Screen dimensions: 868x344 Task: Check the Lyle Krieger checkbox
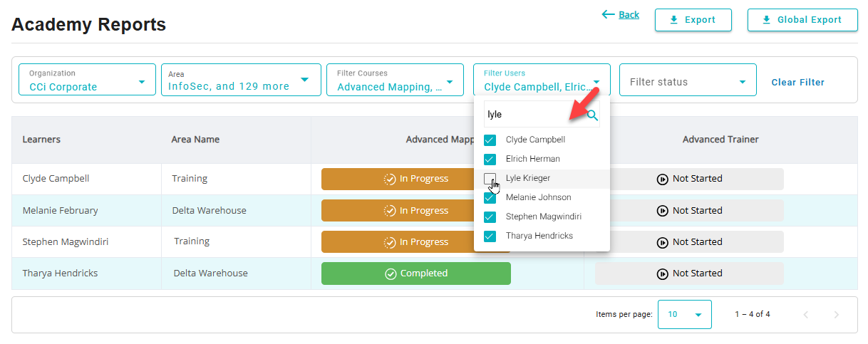pyautogui.click(x=490, y=178)
